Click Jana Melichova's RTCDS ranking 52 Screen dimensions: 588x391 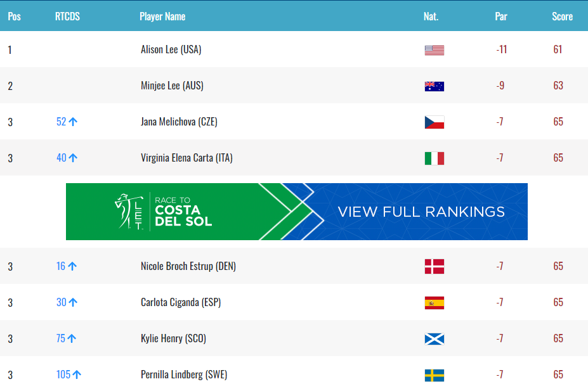pyautogui.click(x=62, y=122)
